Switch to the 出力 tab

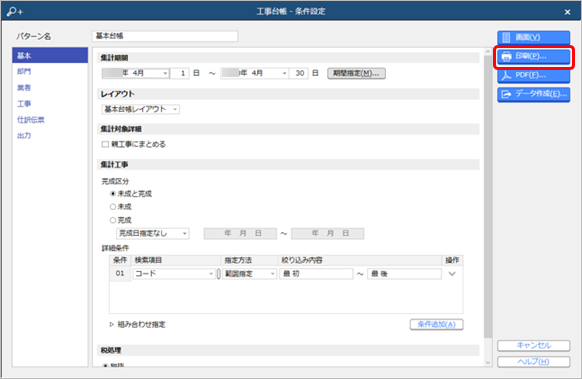(x=24, y=135)
